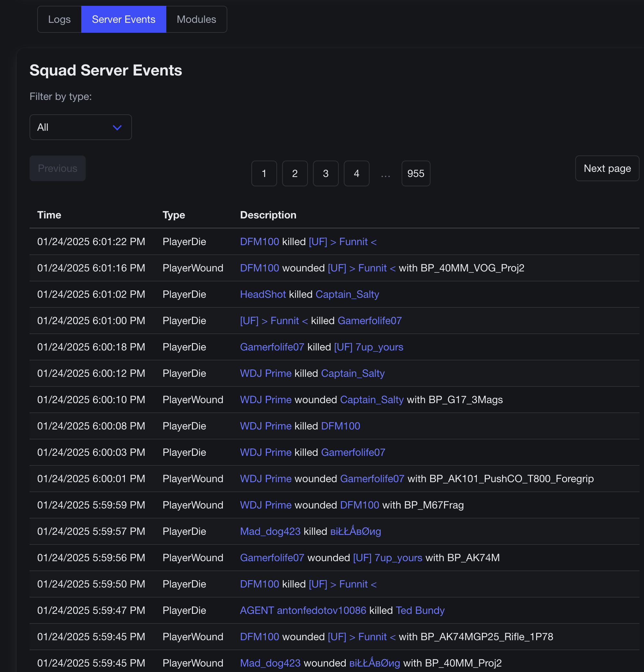Click Mad_dog423 link in 5:59:57 PM row

pos(270,531)
